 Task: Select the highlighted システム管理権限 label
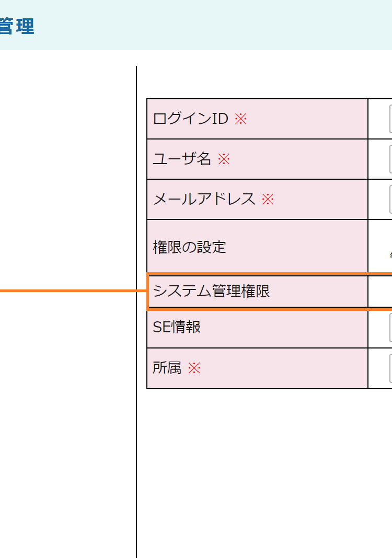(x=211, y=291)
